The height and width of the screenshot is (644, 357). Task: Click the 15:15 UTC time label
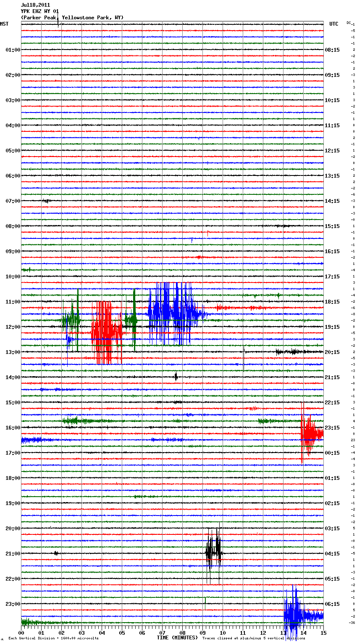pos(332,226)
